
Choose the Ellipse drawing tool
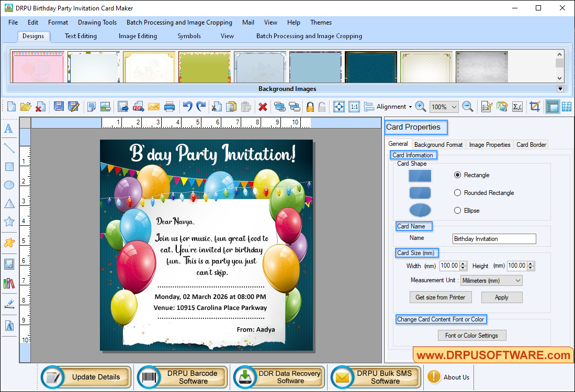(x=8, y=185)
